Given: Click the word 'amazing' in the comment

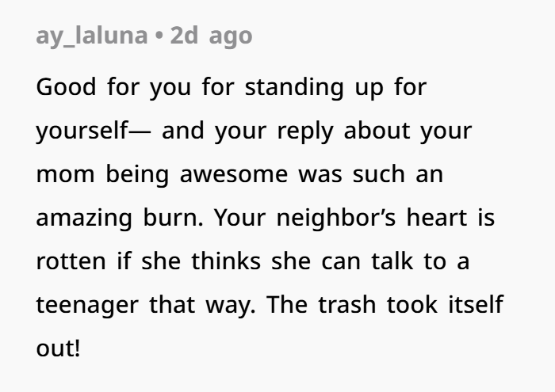Looking at the screenshot, I should [84, 219].
